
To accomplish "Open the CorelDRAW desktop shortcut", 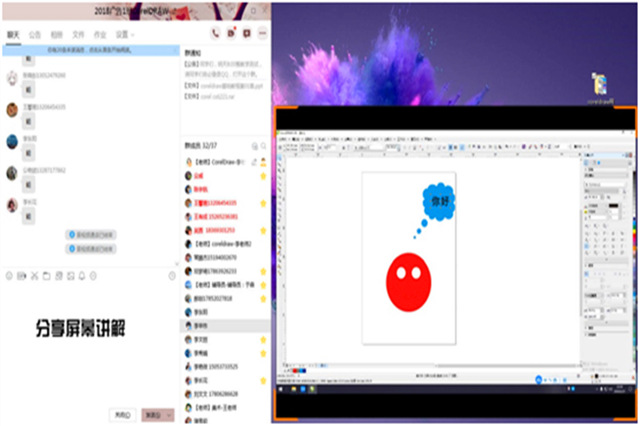I will click(599, 88).
